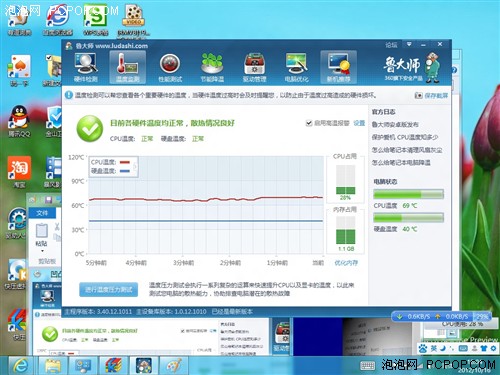Click the 优化内存 link
The height and width of the screenshot is (375, 500).
point(346,263)
